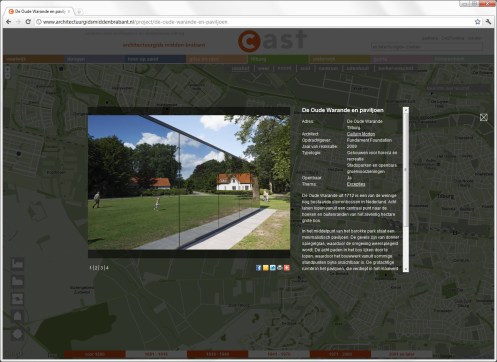Click the topmost left sidebar filter icon
The width and height of the screenshot is (497, 362).
[x=18, y=264]
